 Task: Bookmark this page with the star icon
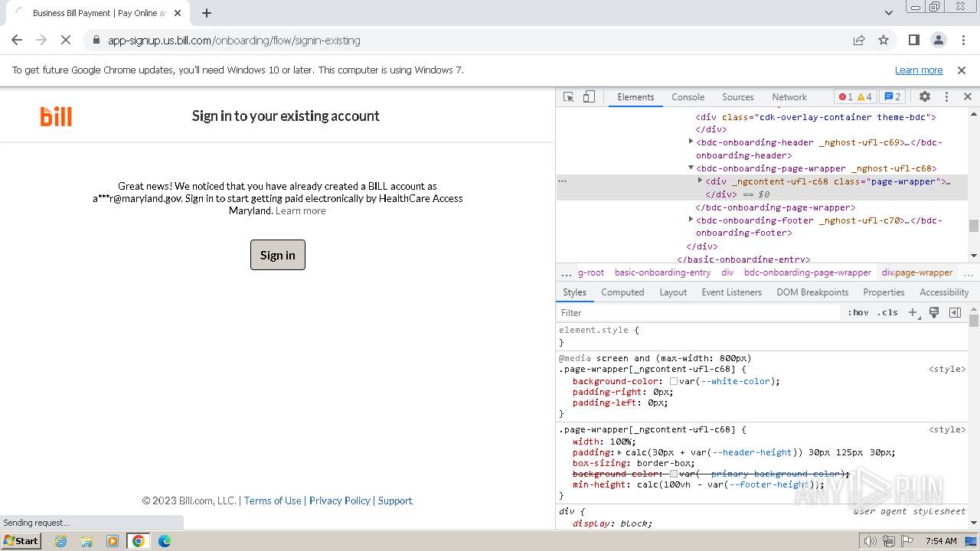pos(884,40)
